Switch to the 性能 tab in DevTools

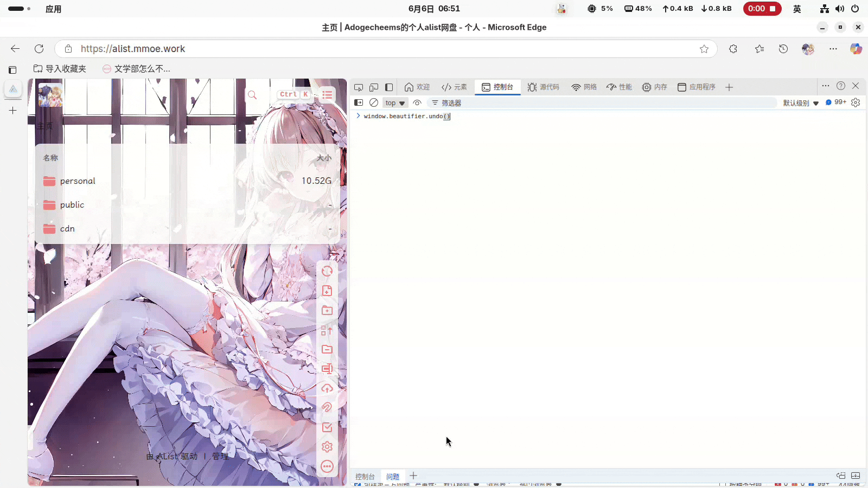[619, 87]
